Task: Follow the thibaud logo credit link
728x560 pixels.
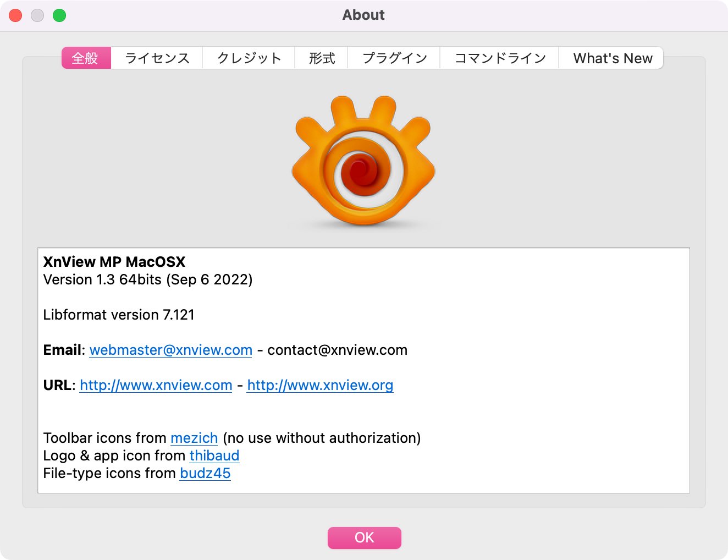Action: [x=214, y=455]
